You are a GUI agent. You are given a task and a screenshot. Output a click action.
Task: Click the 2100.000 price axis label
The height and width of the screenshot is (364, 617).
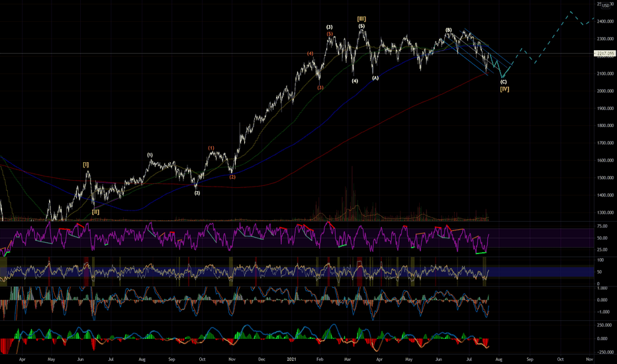tap(606, 73)
